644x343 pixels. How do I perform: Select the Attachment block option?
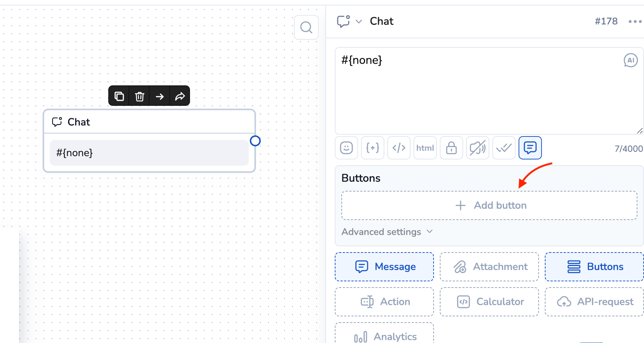click(x=489, y=267)
